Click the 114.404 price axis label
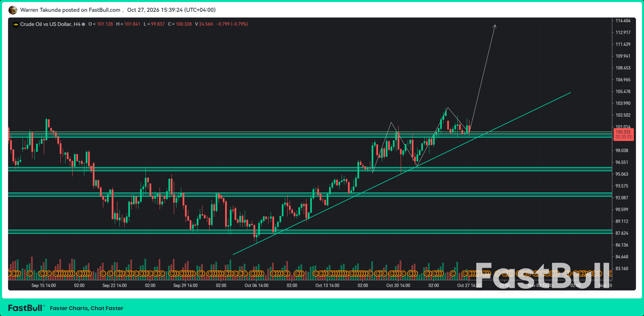644x316 pixels. click(x=623, y=21)
